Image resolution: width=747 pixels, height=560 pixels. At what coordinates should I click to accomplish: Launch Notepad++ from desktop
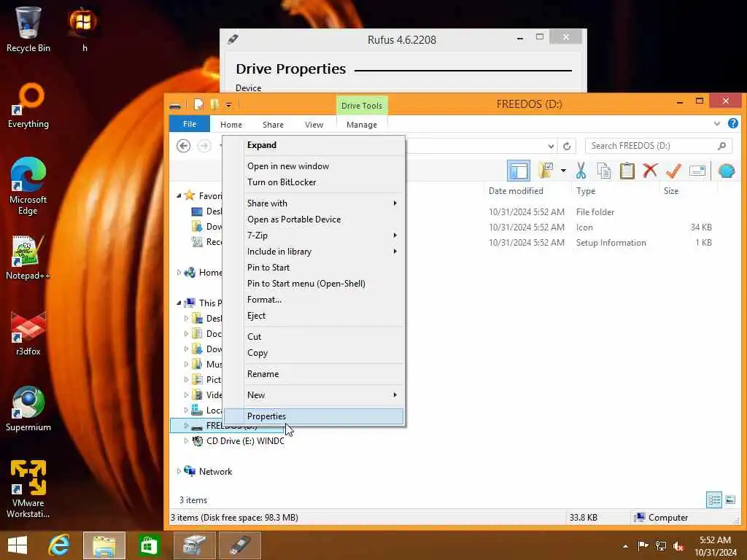point(28,257)
